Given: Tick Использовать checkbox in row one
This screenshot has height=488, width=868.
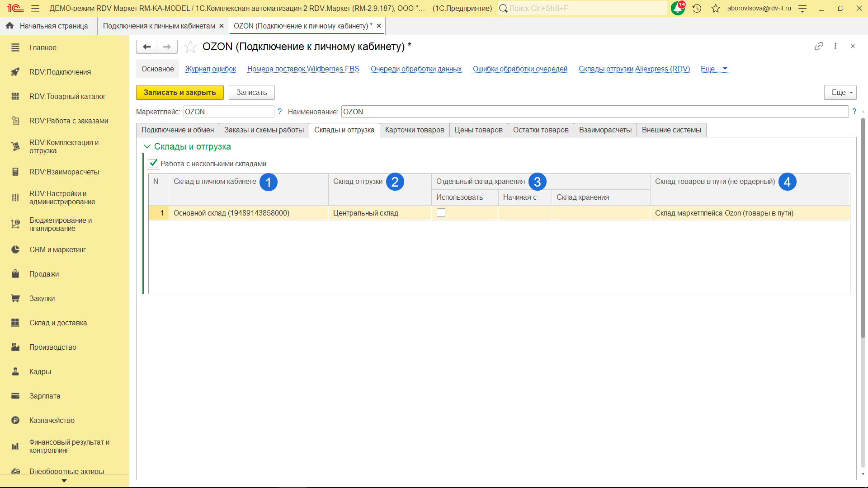Looking at the screenshot, I should click(441, 213).
